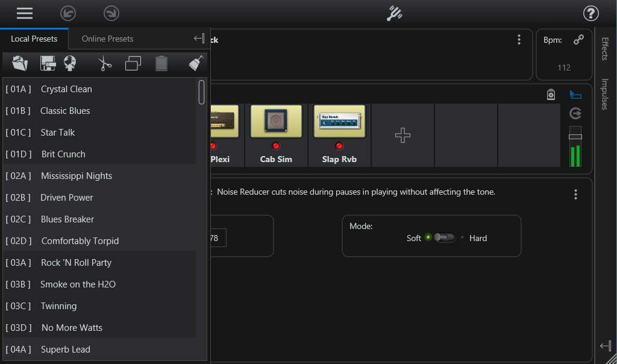Click the undo arrow icon

coord(68,13)
